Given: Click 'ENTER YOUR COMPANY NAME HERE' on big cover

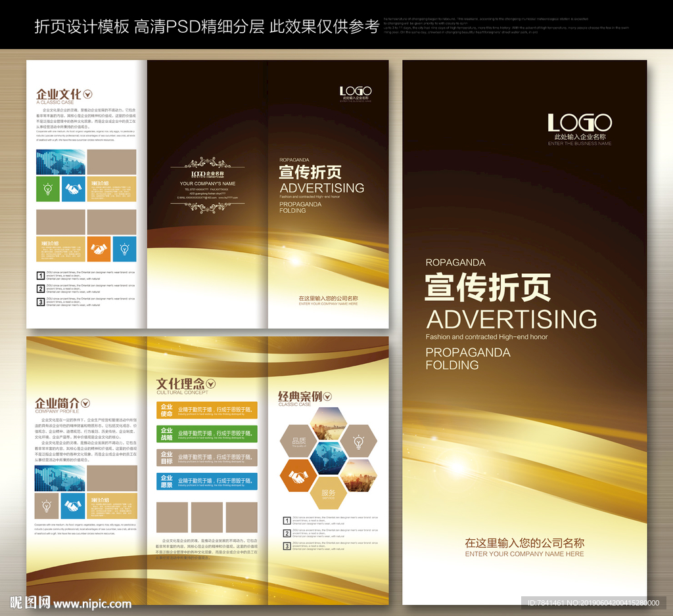Looking at the screenshot, I should (524, 554).
